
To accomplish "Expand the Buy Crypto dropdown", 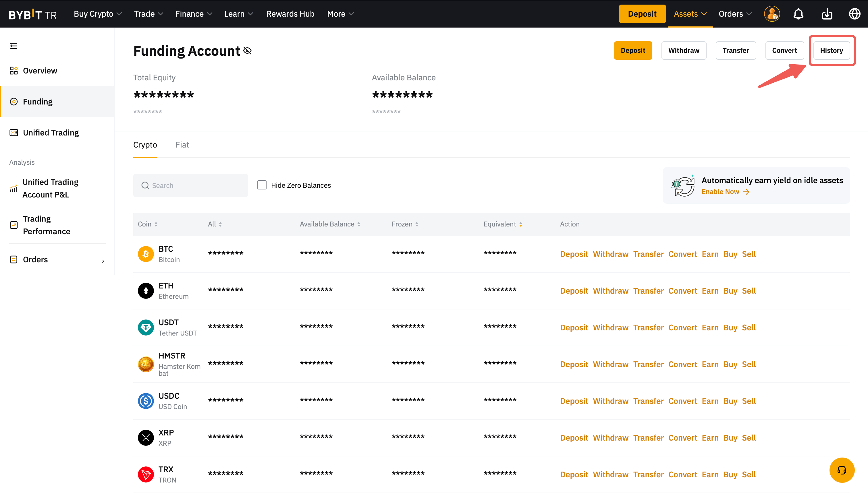I will click(x=97, y=14).
